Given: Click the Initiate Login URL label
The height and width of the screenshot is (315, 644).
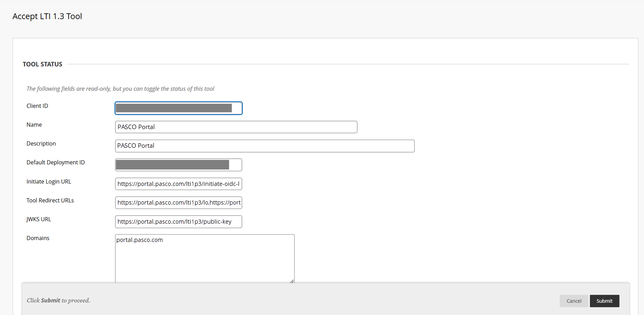Looking at the screenshot, I should (49, 181).
